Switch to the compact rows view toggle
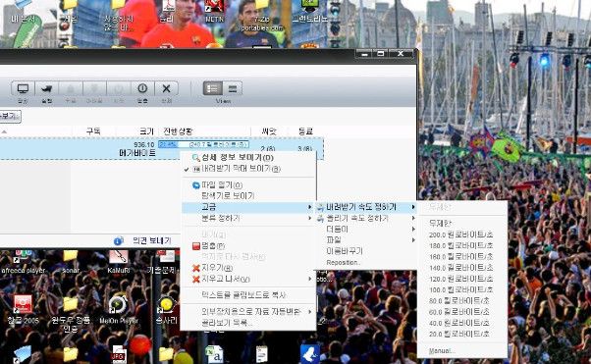Image resolution: width=591 pixels, height=364 pixels. [x=232, y=88]
